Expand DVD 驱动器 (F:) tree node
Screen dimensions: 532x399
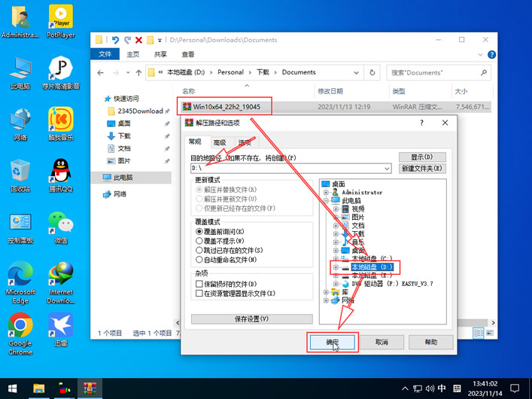pyautogui.click(x=336, y=284)
